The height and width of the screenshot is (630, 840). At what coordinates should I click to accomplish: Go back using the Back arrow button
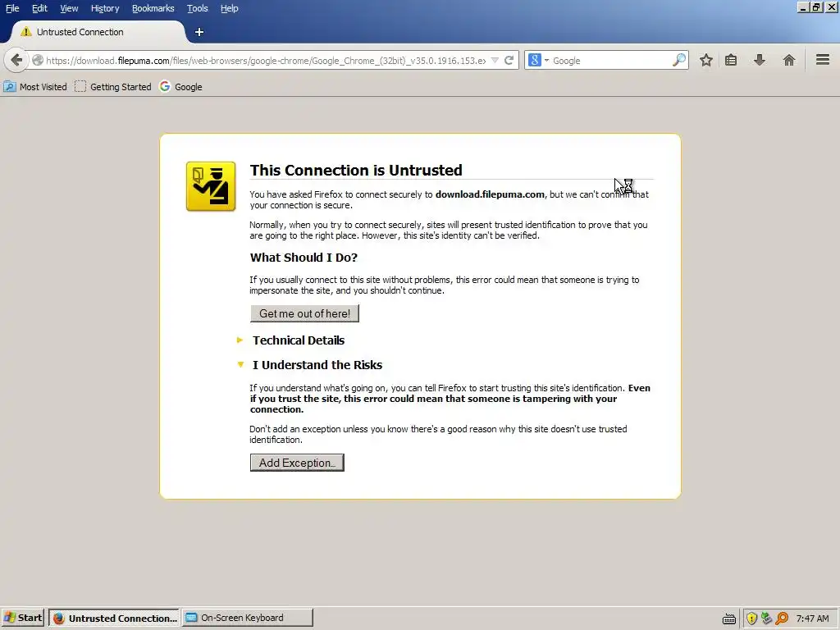click(x=16, y=60)
